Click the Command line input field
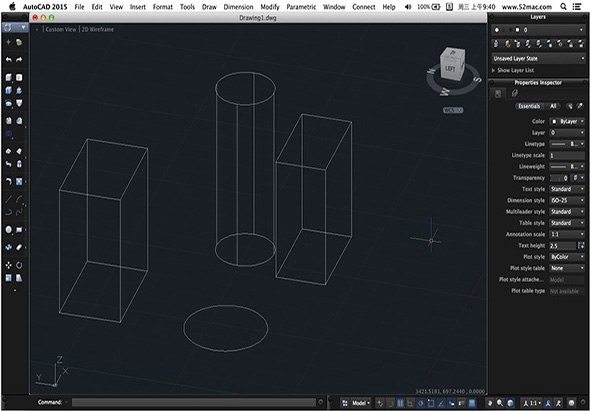This screenshot has width=590, height=411. [194, 402]
